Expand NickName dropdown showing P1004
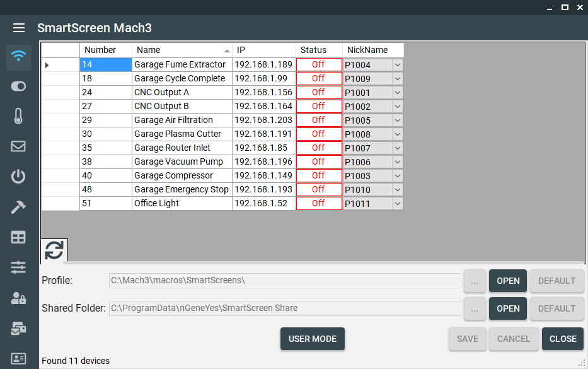 pyautogui.click(x=398, y=64)
